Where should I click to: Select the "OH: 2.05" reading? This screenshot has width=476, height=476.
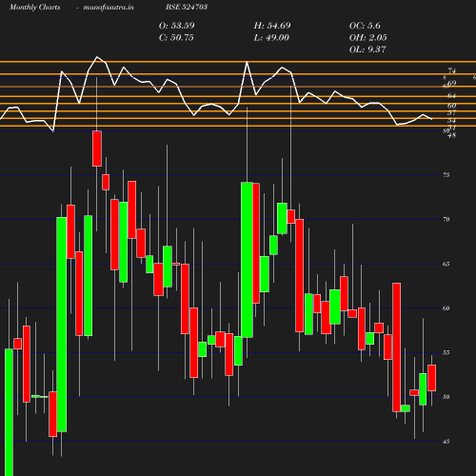[x=368, y=37]
